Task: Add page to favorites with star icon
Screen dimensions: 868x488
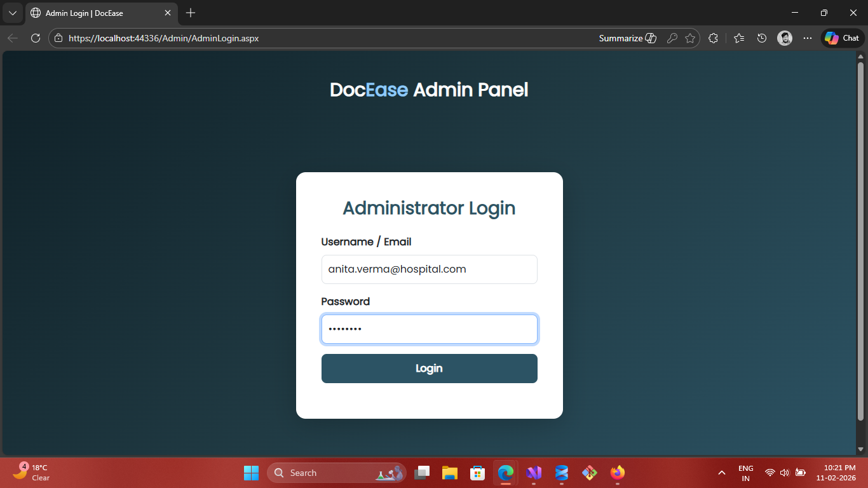Action: click(x=690, y=38)
